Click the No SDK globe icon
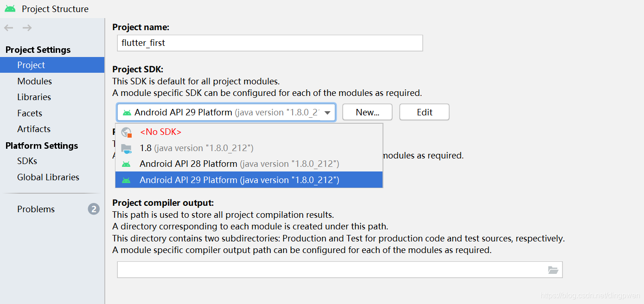 (x=127, y=132)
